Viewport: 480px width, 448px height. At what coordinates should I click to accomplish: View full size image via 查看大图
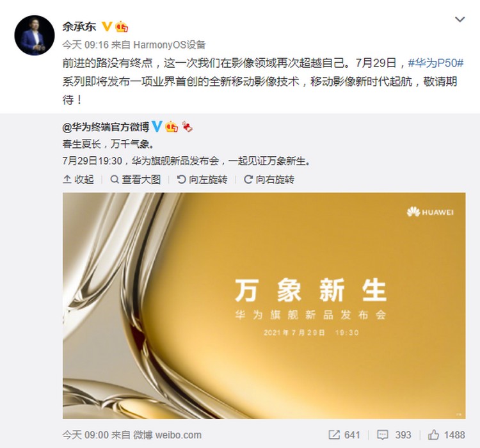136,179
